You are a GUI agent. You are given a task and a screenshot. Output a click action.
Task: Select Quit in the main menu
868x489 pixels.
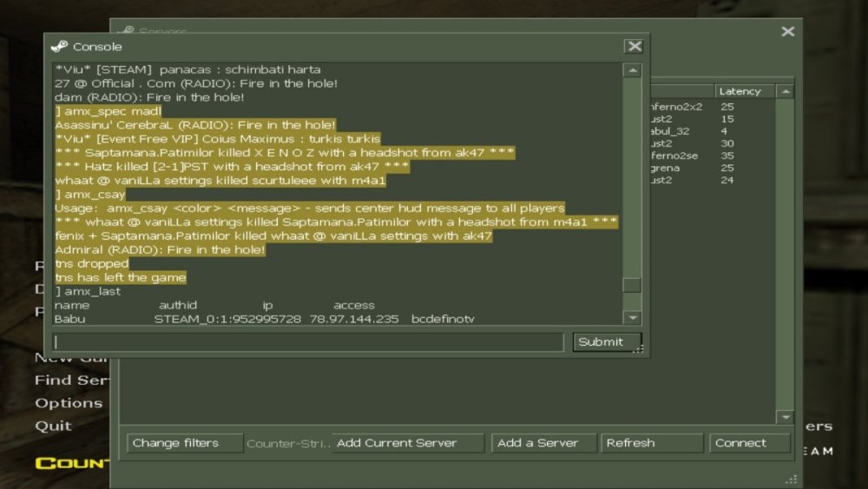(53, 426)
